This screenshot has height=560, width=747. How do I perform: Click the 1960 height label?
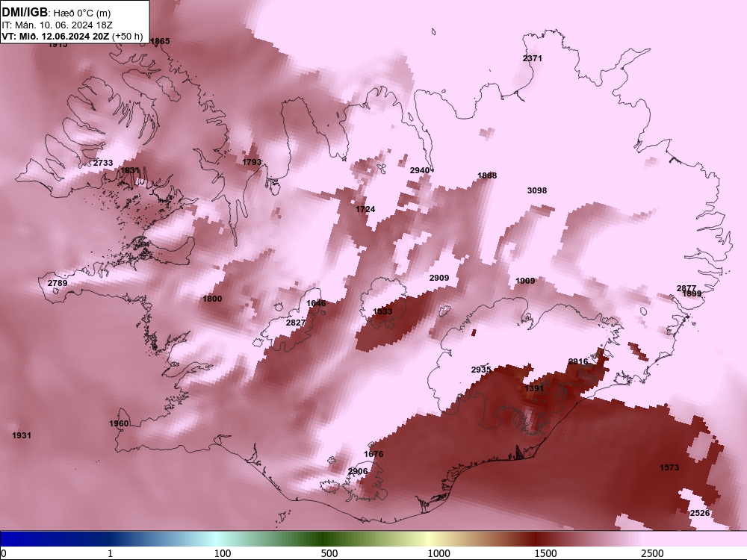pos(119,423)
